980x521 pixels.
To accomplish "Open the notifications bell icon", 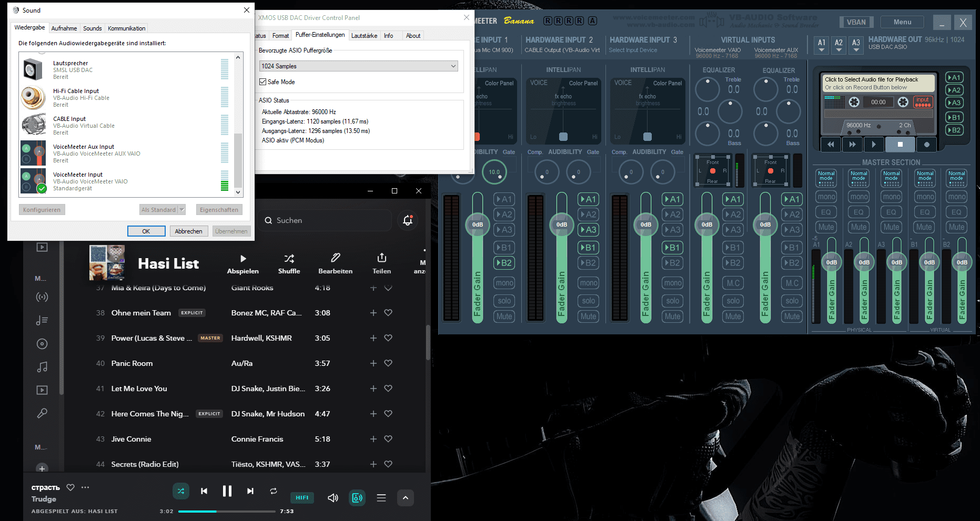I will point(408,220).
